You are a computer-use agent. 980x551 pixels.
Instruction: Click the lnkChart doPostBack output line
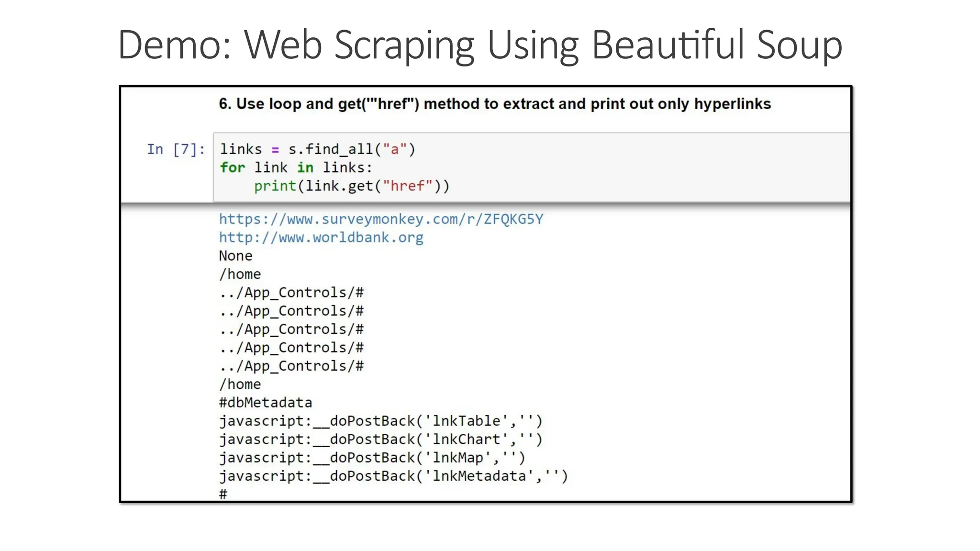point(380,439)
